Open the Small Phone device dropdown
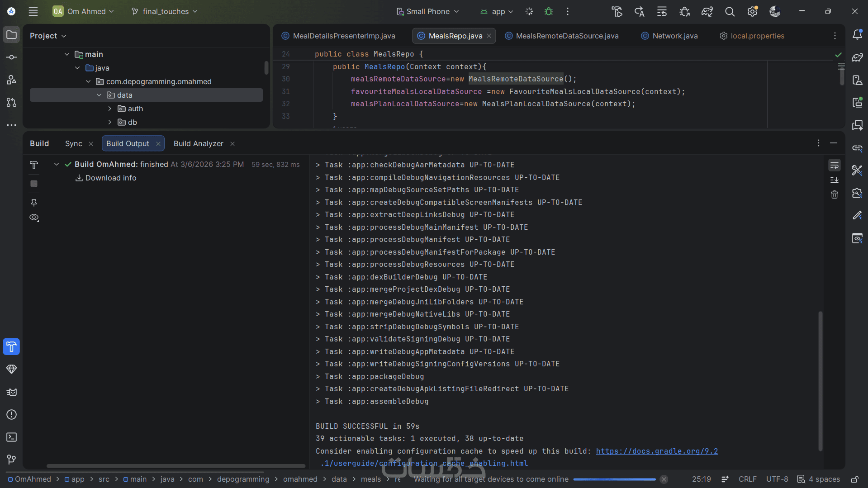This screenshot has height=488, width=868. [427, 11]
